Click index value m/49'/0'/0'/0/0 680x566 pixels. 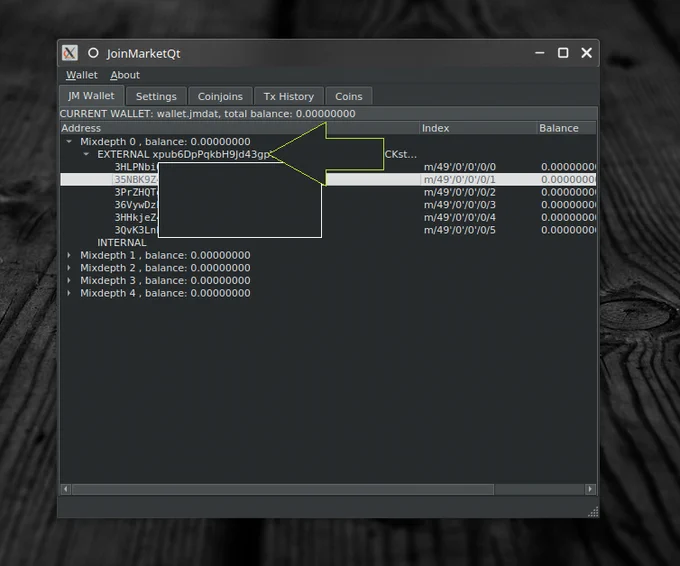(460, 167)
